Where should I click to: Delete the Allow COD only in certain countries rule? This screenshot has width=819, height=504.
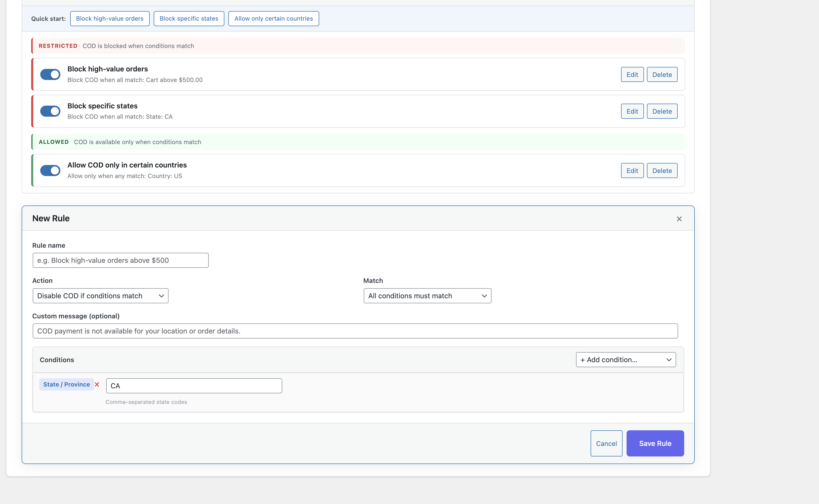click(x=662, y=170)
